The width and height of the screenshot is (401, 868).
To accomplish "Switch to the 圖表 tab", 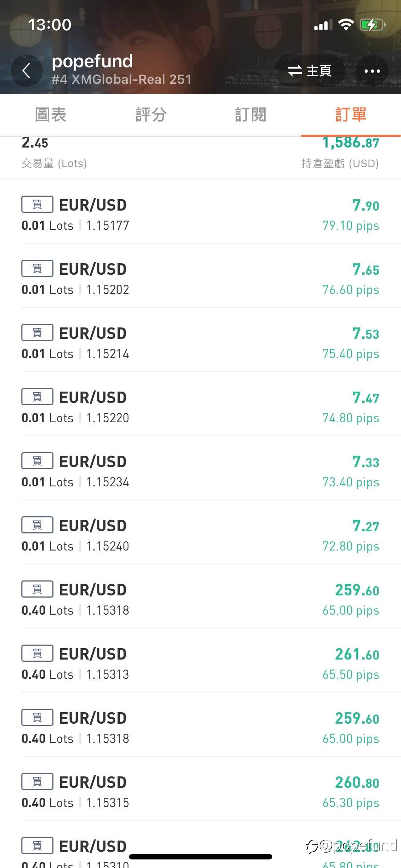I will click(x=50, y=115).
